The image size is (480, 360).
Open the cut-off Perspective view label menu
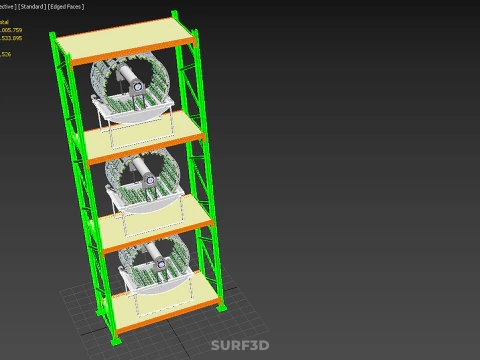[8, 6]
